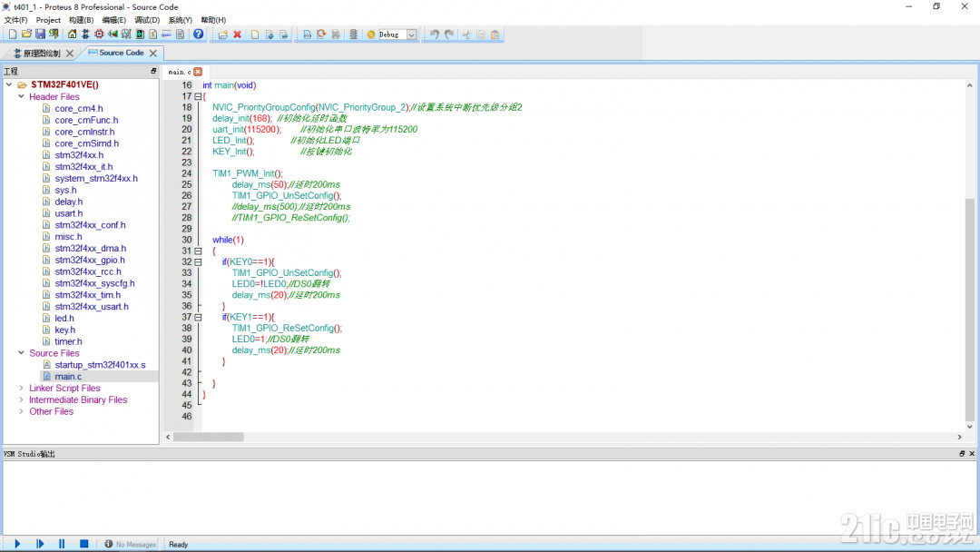Select stm32f4xx_it.h in Header Files
This screenshot has width=980, height=552.
coord(83,166)
